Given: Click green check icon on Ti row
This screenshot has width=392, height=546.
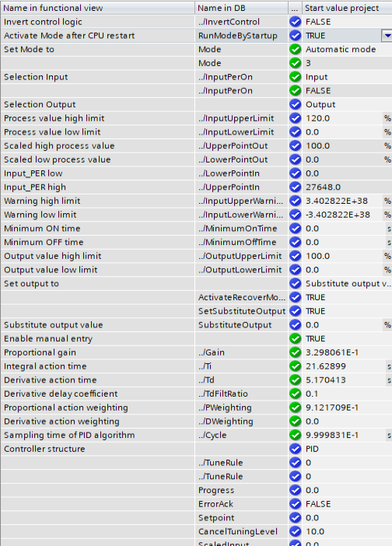Looking at the screenshot, I should [x=295, y=366].
